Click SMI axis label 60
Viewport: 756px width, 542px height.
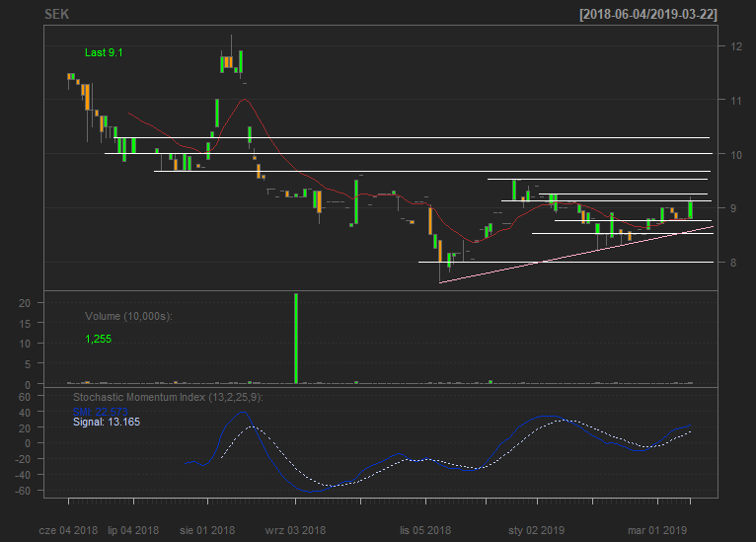25,396
